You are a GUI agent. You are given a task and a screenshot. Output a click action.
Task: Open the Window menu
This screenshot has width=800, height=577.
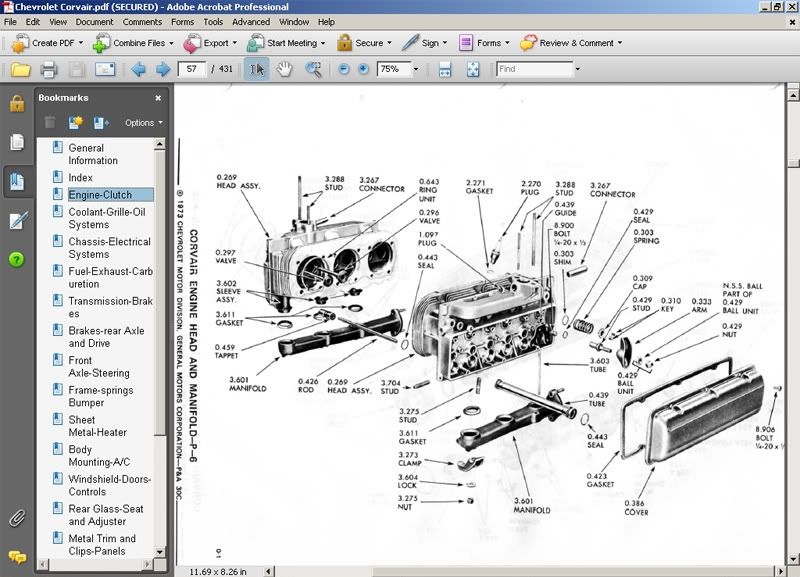293,22
